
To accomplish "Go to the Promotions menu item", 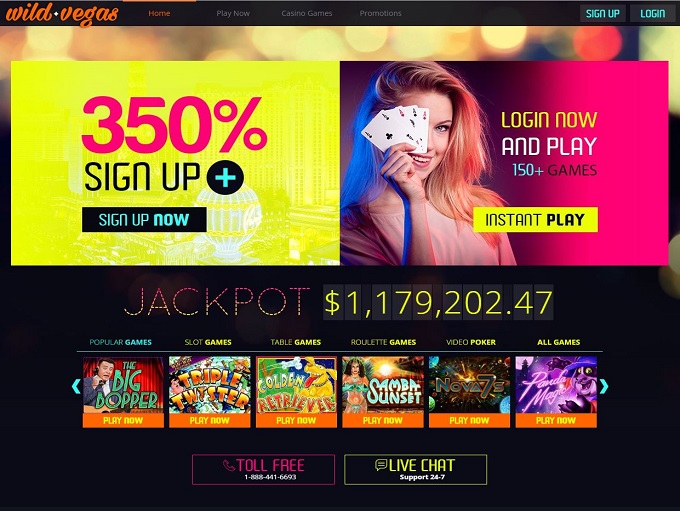I will [380, 13].
